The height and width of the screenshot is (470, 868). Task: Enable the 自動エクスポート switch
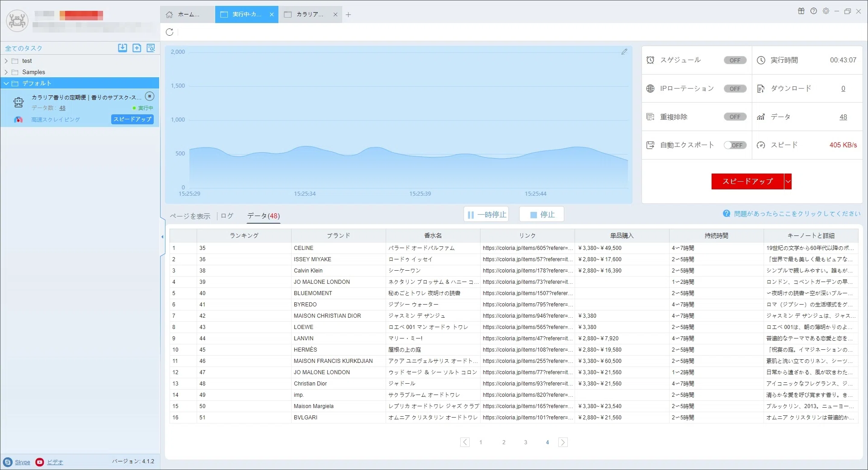[735, 145]
